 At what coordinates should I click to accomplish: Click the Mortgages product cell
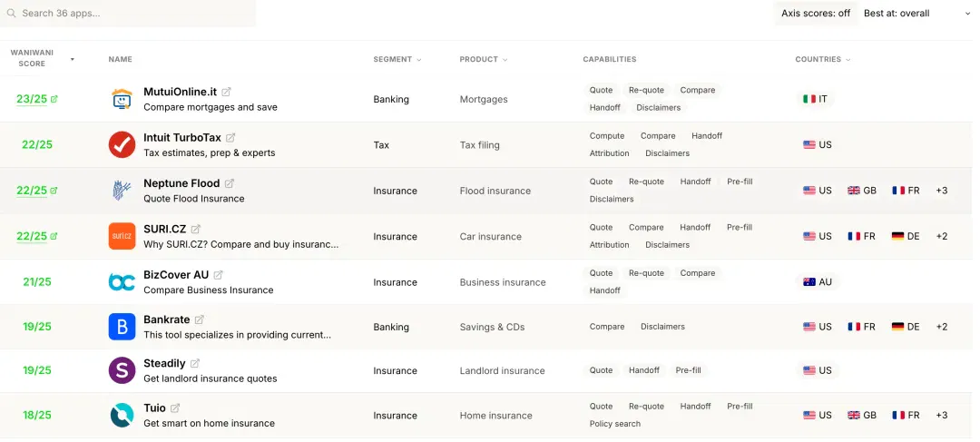pyautogui.click(x=483, y=100)
